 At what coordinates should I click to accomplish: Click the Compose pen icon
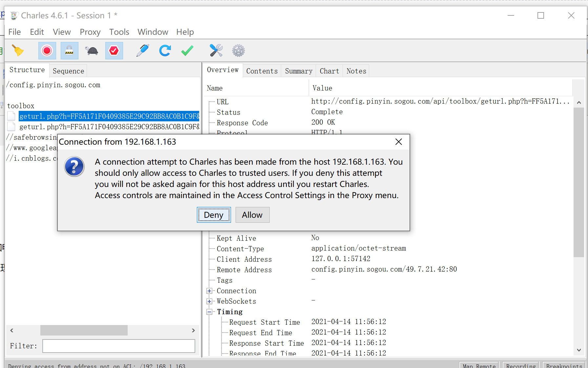(142, 51)
